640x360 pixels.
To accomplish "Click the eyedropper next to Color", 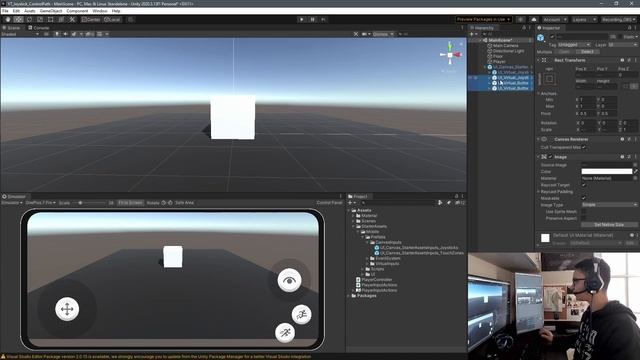I will [636, 171].
